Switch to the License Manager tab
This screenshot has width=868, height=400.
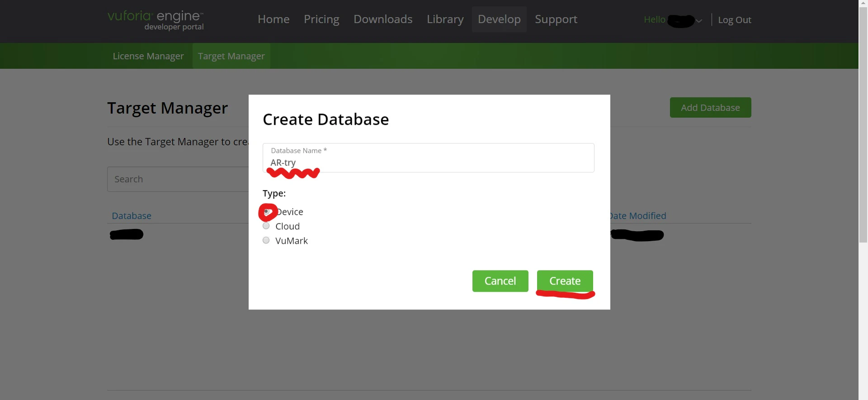[148, 56]
